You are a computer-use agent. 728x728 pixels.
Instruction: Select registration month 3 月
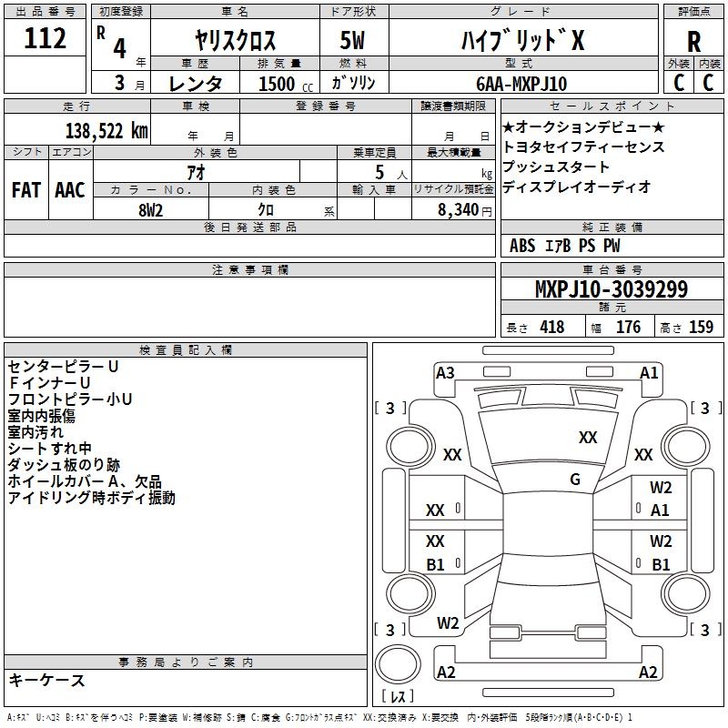coord(129,83)
